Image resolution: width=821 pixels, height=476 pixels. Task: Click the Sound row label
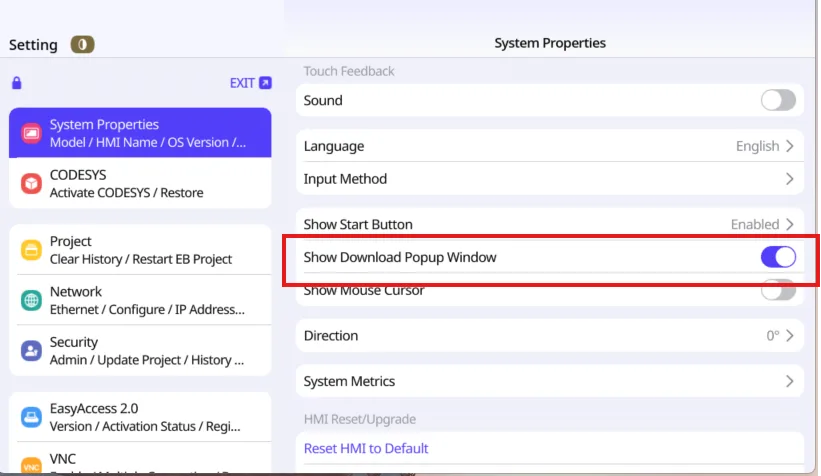coord(323,101)
